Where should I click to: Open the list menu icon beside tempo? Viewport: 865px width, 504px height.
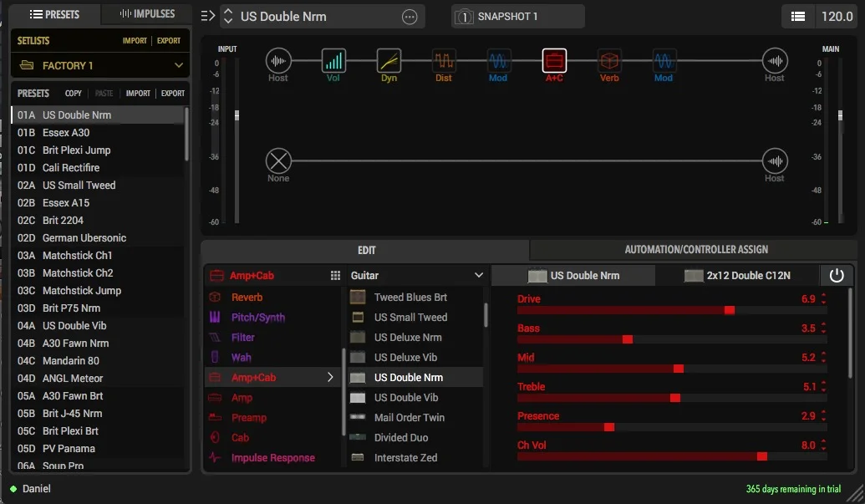(797, 17)
